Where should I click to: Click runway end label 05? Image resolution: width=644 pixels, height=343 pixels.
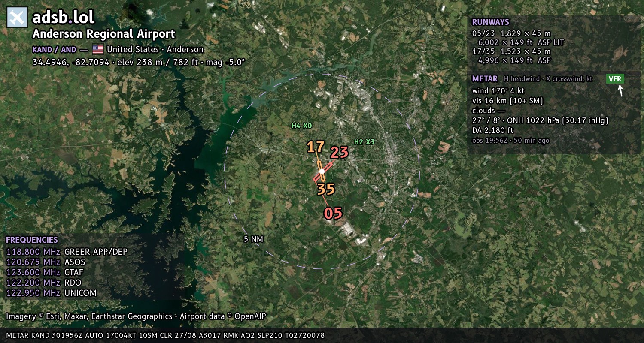(x=333, y=213)
